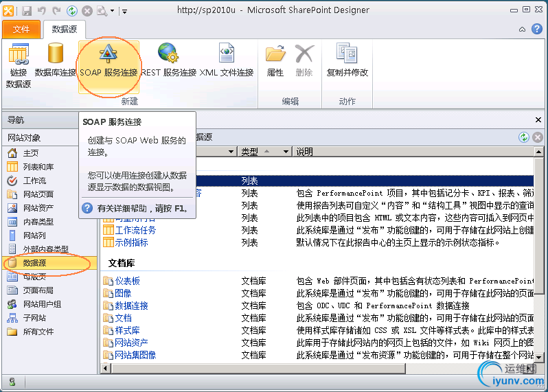Select the 数据源 ribbon tab
The width and height of the screenshot is (548, 392).
pos(65,30)
